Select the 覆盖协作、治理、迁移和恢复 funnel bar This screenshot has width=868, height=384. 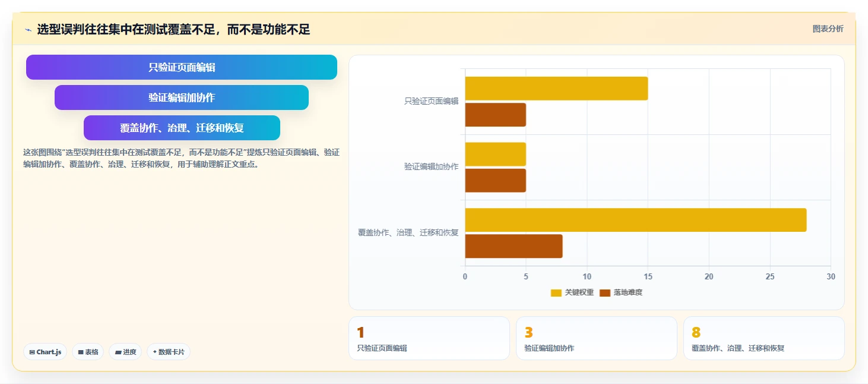click(x=182, y=128)
